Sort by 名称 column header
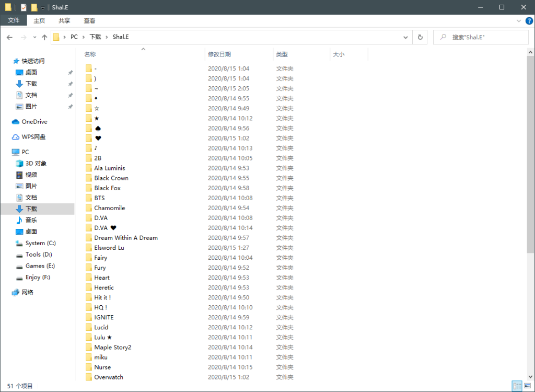Viewport: 535px width, 392px height. (x=90, y=54)
